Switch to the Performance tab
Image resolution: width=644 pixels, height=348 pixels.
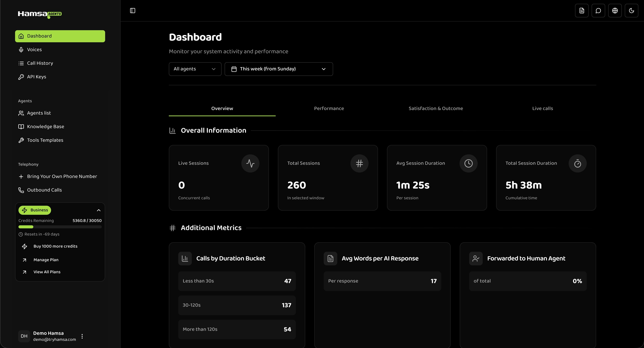click(329, 108)
